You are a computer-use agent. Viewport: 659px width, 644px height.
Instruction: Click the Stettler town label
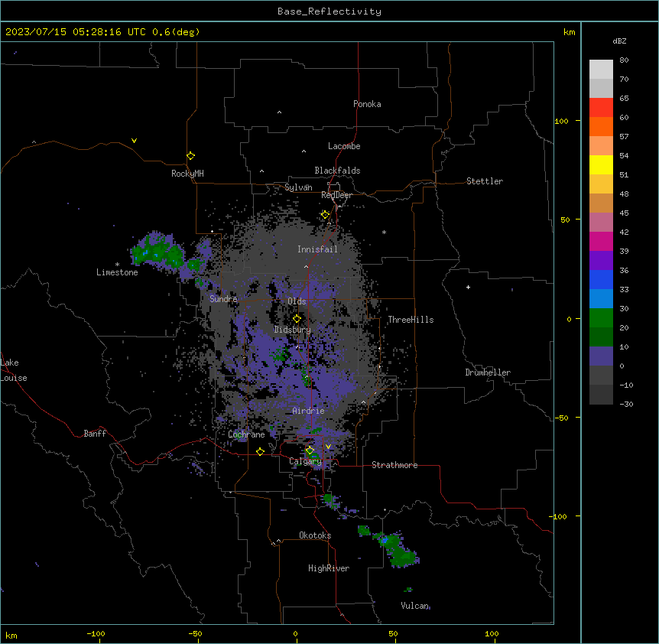485,181
